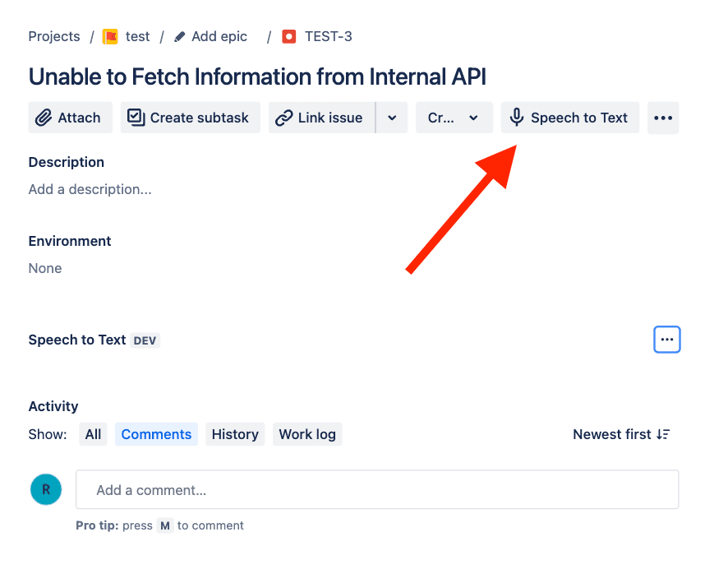Click Add a description placeholder

click(90, 189)
